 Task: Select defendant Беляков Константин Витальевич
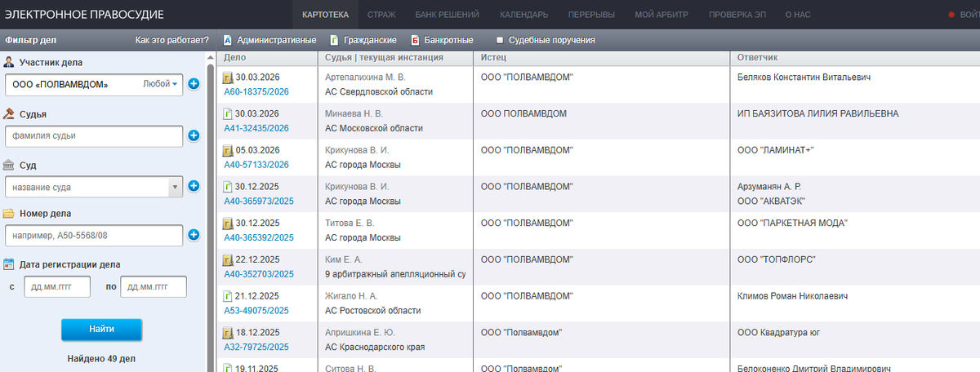[804, 77]
